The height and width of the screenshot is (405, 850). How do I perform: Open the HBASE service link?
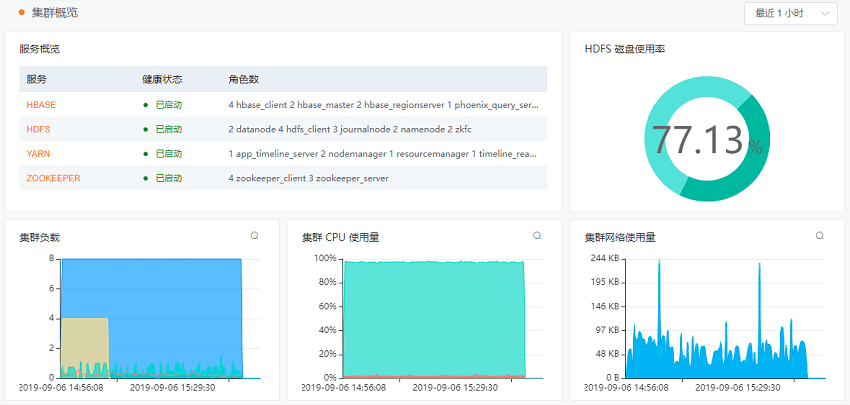click(41, 105)
